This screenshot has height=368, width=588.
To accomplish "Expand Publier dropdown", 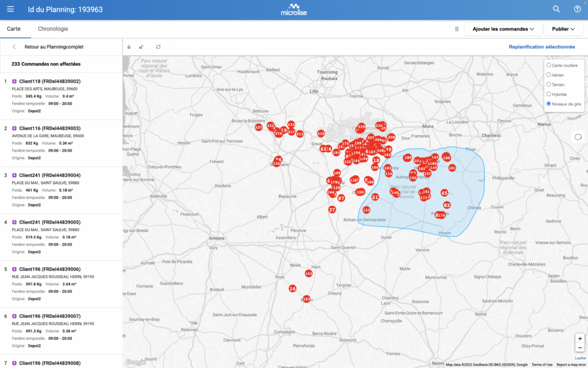I will point(563,29).
